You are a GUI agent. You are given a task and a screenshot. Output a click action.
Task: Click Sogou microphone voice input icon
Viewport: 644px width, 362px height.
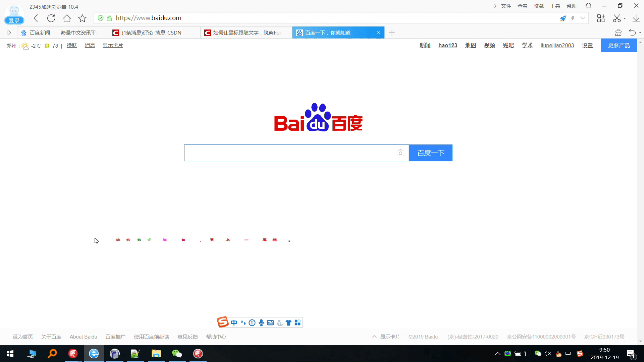point(261,322)
